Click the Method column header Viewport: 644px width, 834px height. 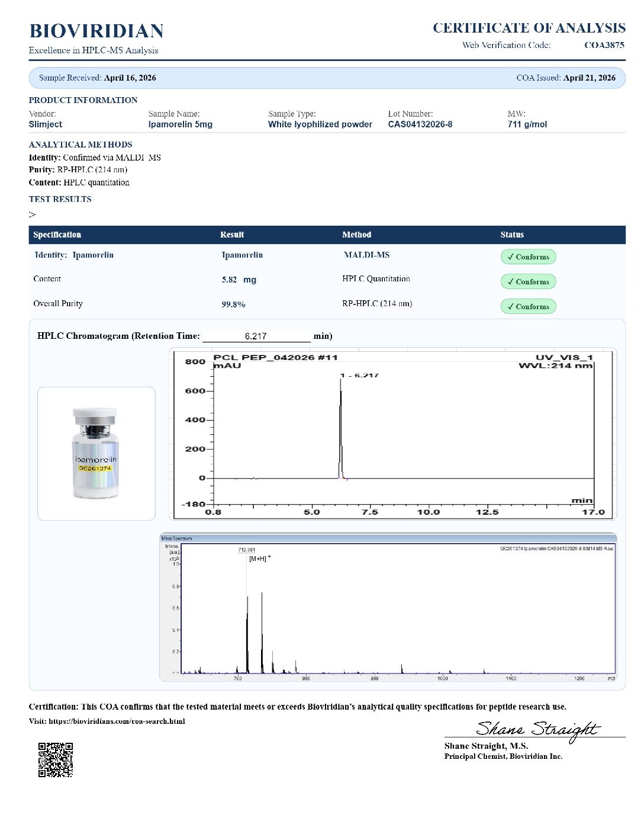[357, 235]
